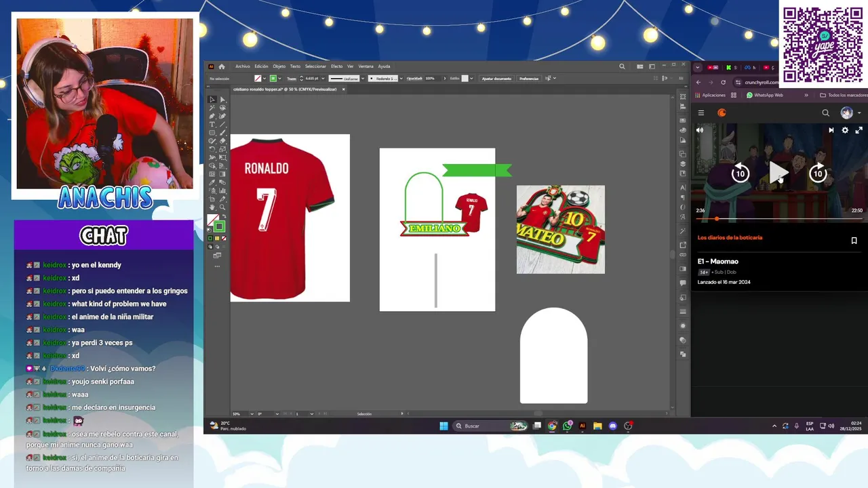Select the Pen tool

pos(212,116)
